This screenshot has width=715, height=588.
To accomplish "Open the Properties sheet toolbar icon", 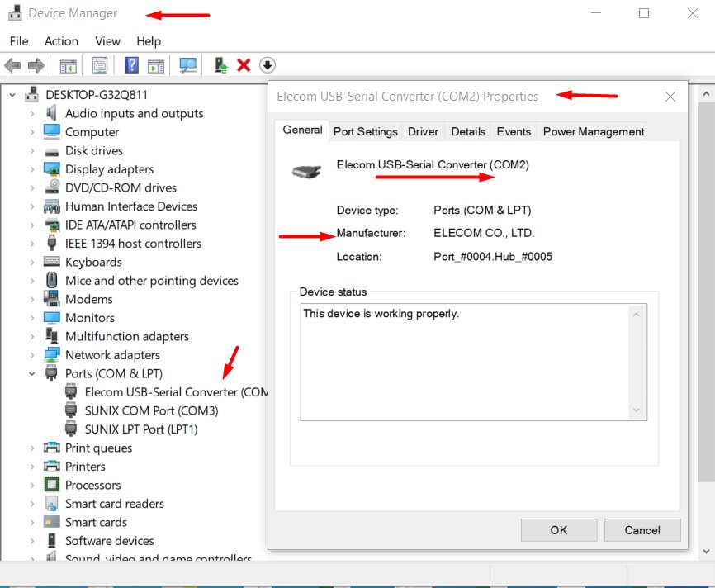I will click(x=99, y=65).
